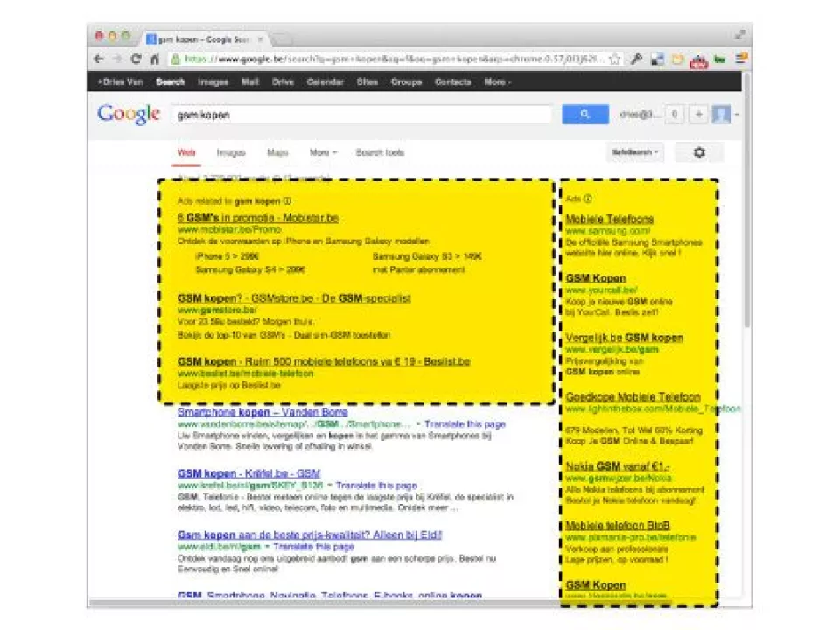Switch to the Images results tab
The width and height of the screenshot is (840, 630).
[x=231, y=152]
